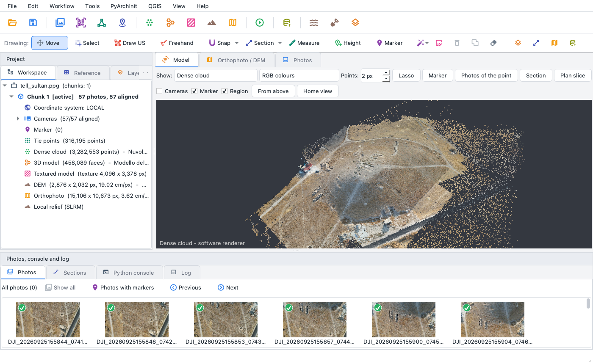Collapse the Chunk 1 tree node
This screenshot has width=593, height=364.
pos(11,97)
